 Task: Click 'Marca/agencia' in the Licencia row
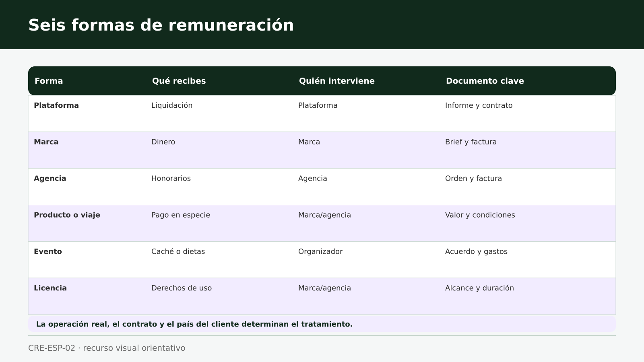324,288
